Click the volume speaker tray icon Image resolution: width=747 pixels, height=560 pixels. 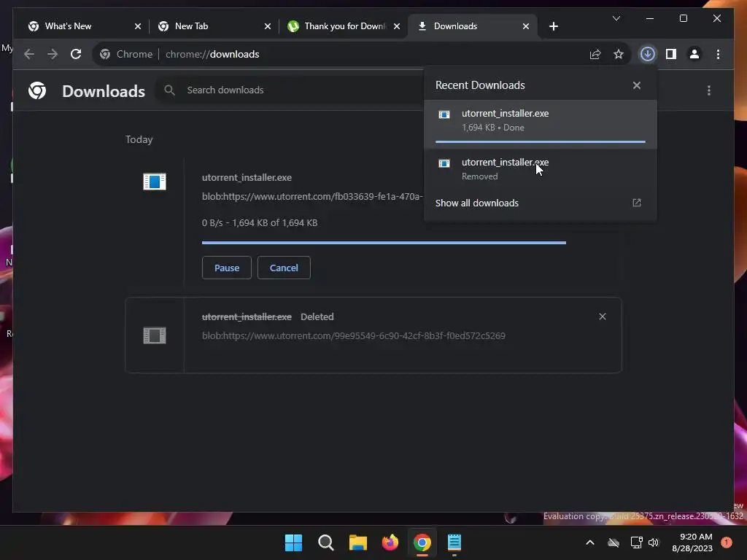click(x=654, y=542)
